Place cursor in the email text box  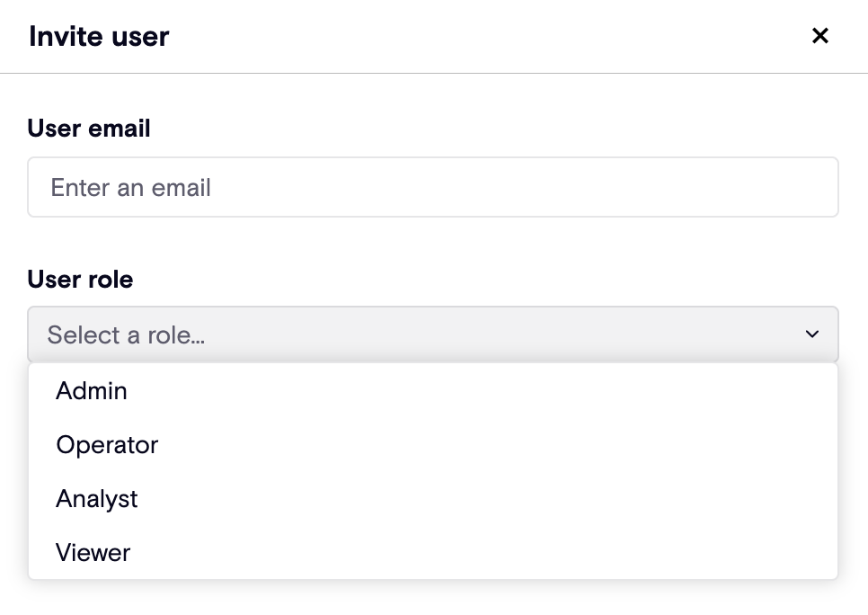tap(432, 187)
